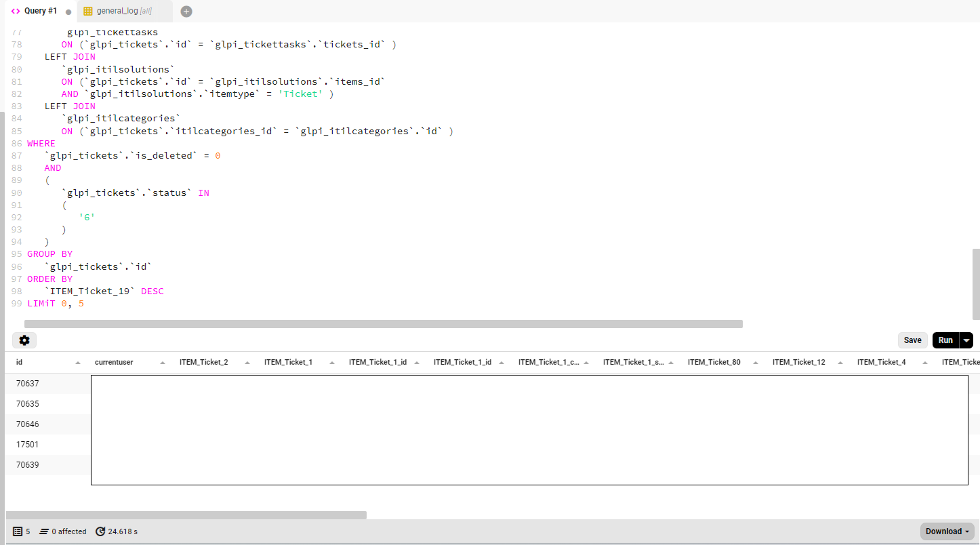Open the Run button dropdown arrow
Image resolution: width=980 pixels, height=545 pixels.
(x=966, y=340)
